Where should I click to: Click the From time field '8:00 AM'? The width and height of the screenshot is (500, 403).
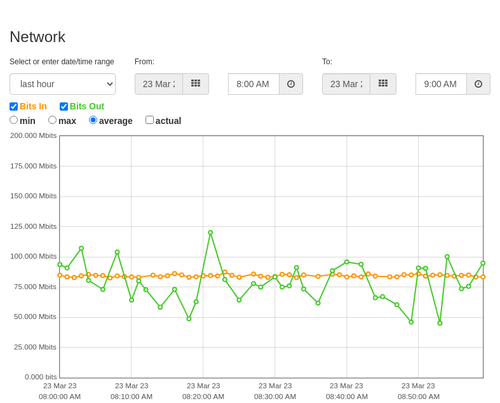click(x=254, y=84)
